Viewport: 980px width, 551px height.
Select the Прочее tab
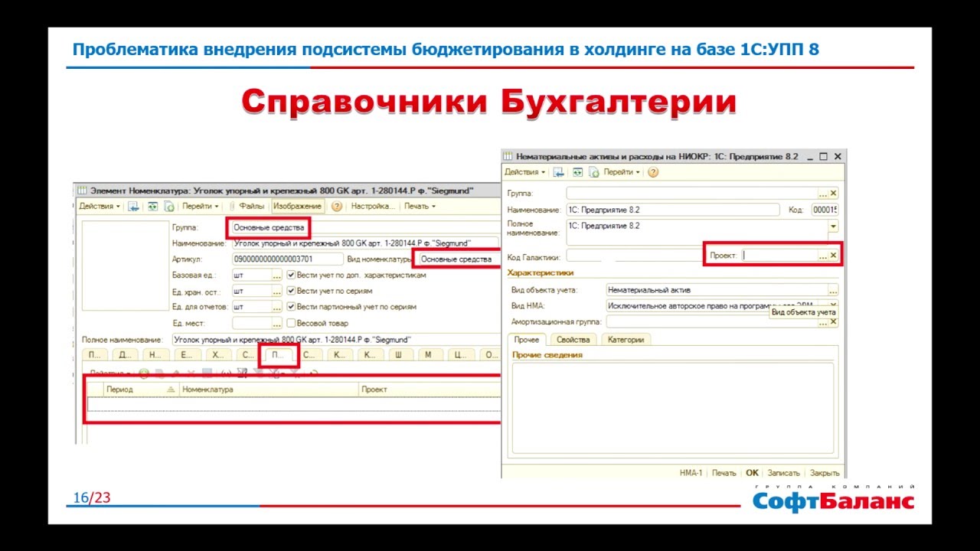pos(527,340)
